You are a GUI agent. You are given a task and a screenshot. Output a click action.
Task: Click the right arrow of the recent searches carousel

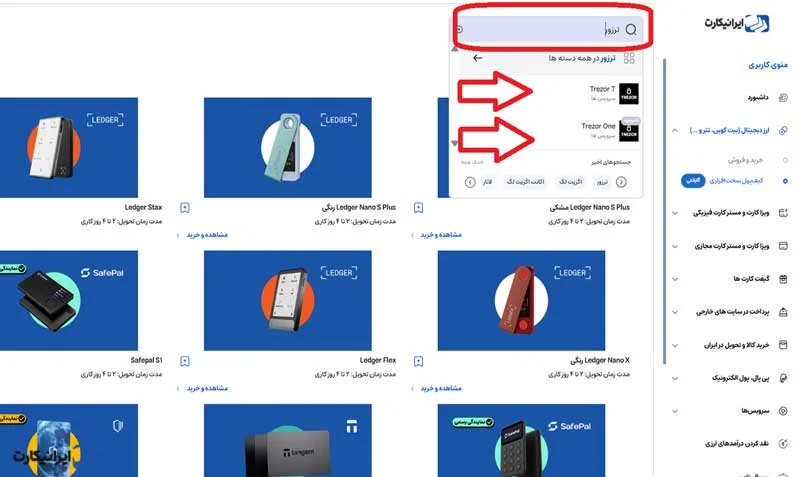(621, 182)
